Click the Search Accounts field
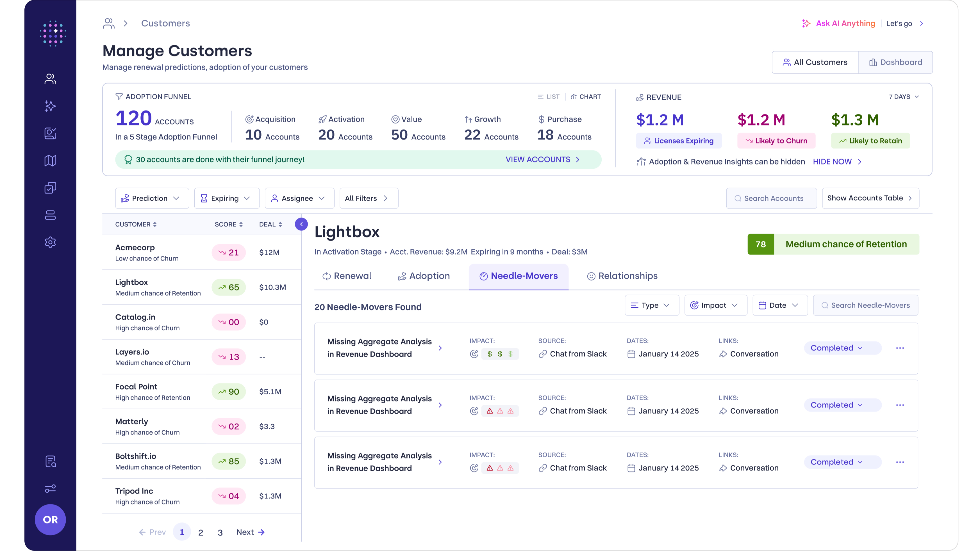This screenshot has width=980, height=551. click(771, 198)
